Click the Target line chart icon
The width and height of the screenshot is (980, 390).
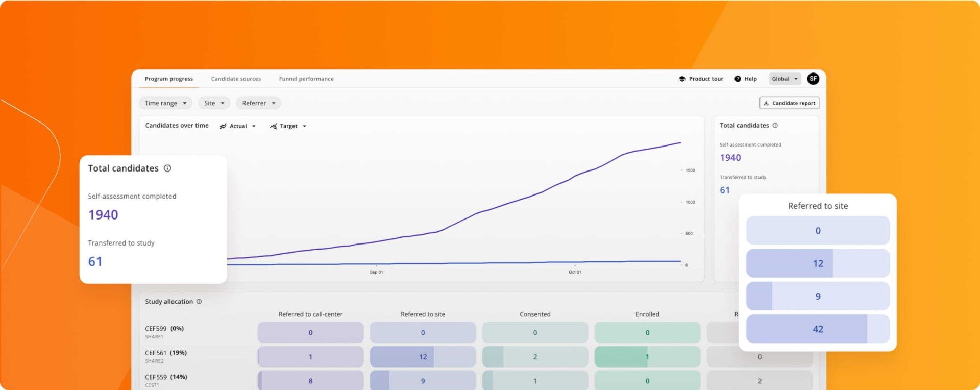(x=274, y=126)
